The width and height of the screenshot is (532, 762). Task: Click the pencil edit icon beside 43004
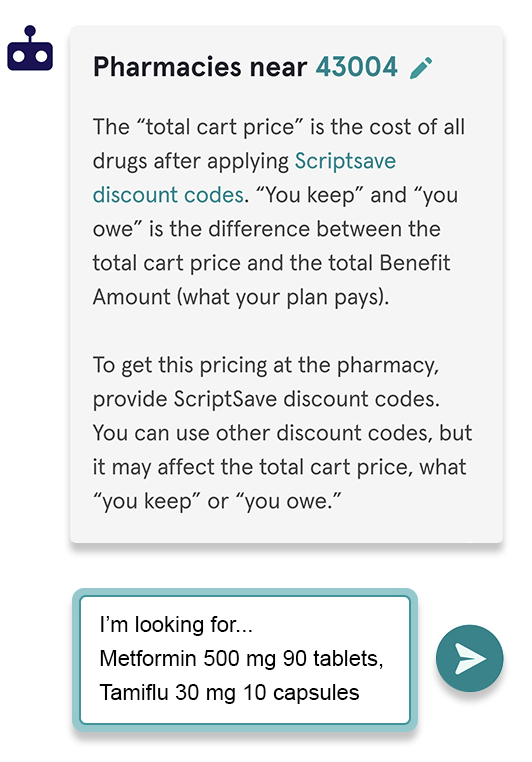(x=421, y=68)
